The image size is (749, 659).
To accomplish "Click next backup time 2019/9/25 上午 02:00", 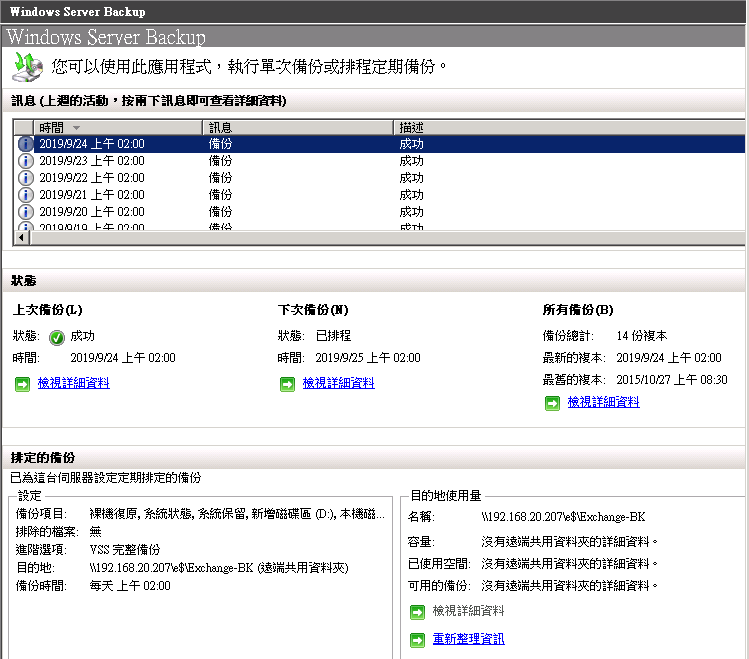I will coord(368,358).
